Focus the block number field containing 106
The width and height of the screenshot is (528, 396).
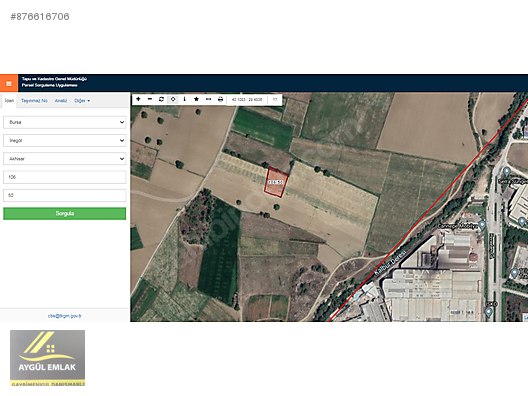(x=65, y=177)
